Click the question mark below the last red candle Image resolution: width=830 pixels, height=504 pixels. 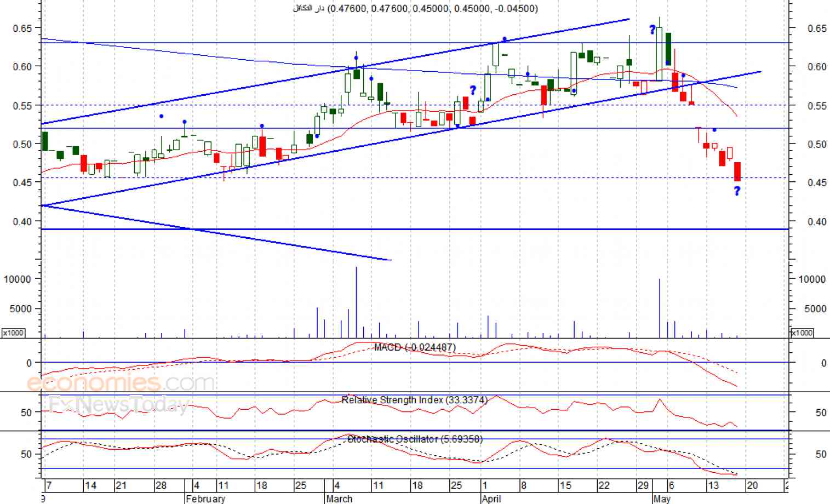pos(737,191)
